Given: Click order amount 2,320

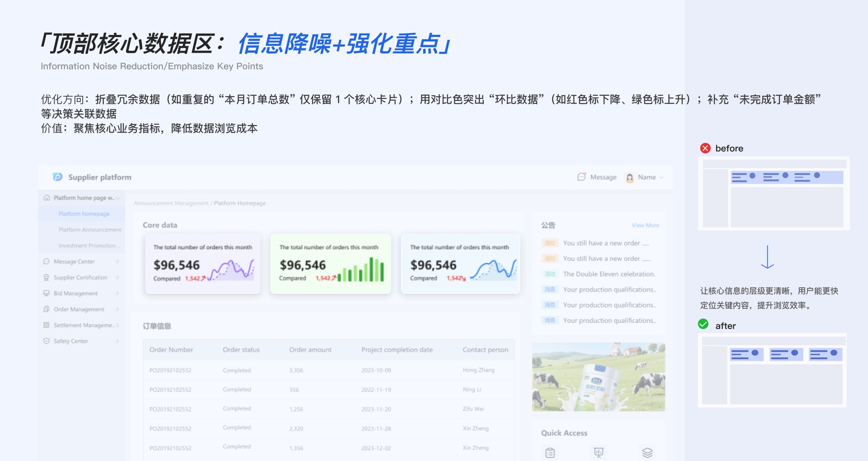Looking at the screenshot, I should [296, 428].
